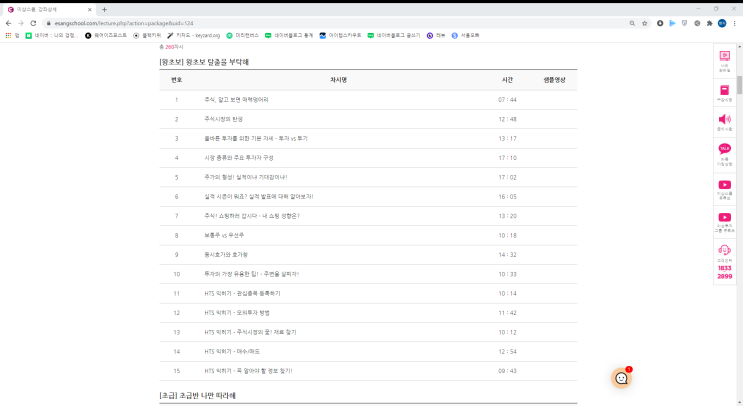Click the blue play-arrow extension icon
This screenshot has height=406, width=743.
672,23
